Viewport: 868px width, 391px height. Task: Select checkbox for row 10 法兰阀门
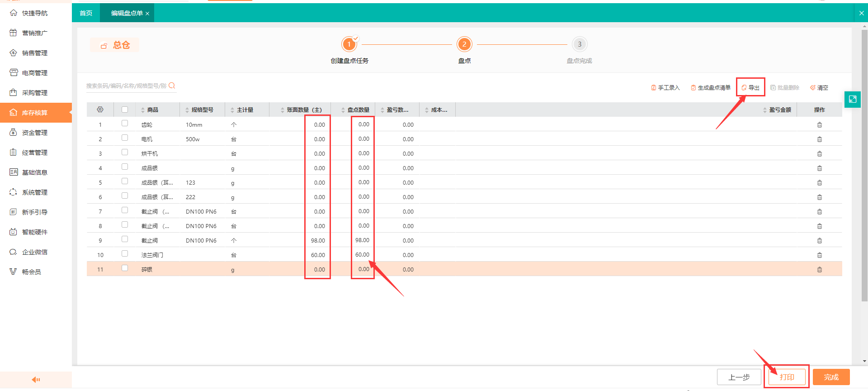point(125,254)
